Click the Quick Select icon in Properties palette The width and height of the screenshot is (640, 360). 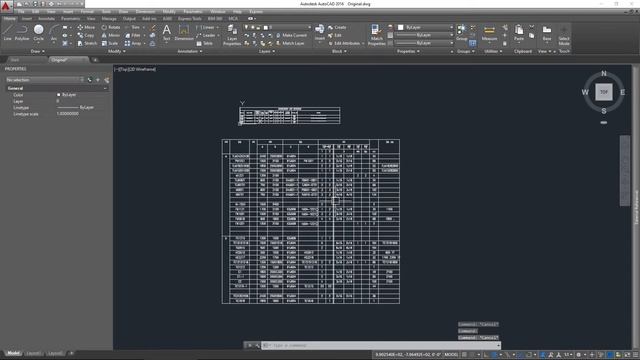(x=107, y=80)
